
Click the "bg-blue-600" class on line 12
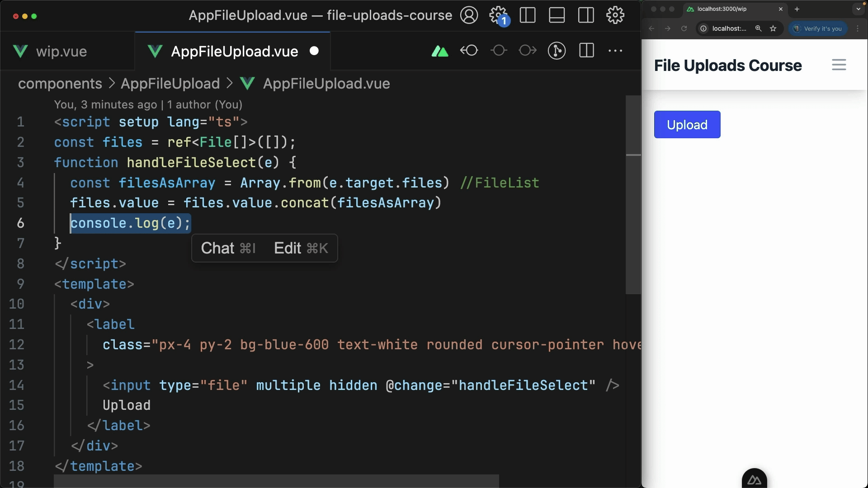284,345
